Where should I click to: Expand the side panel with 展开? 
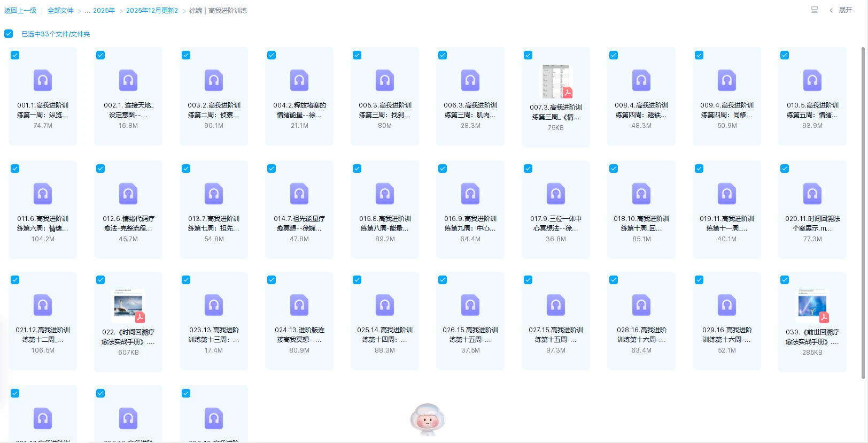pyautogui.click(x=844, y=10)
